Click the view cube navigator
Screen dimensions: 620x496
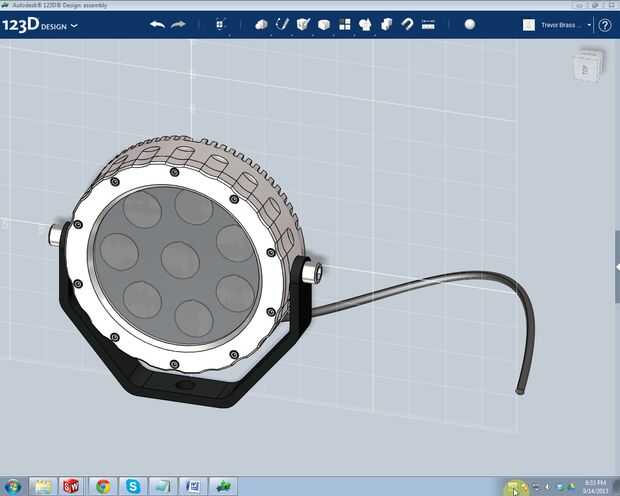588,66
